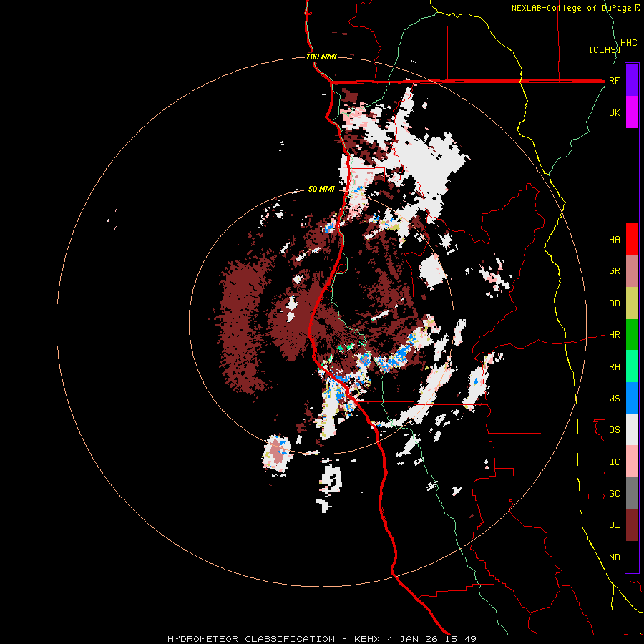Click the KBHX radar site identifier
This screenshot has height=644, width=644.
[x=368, y=639]
